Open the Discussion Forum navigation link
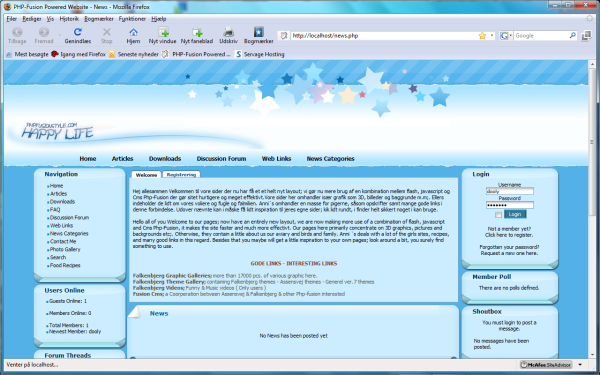The image size is (600, 375). 221,158
